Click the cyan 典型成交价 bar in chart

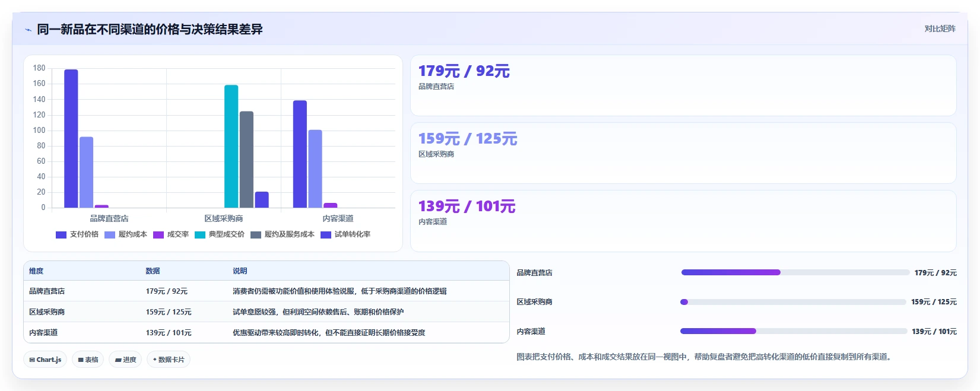(x=231, y=147)
